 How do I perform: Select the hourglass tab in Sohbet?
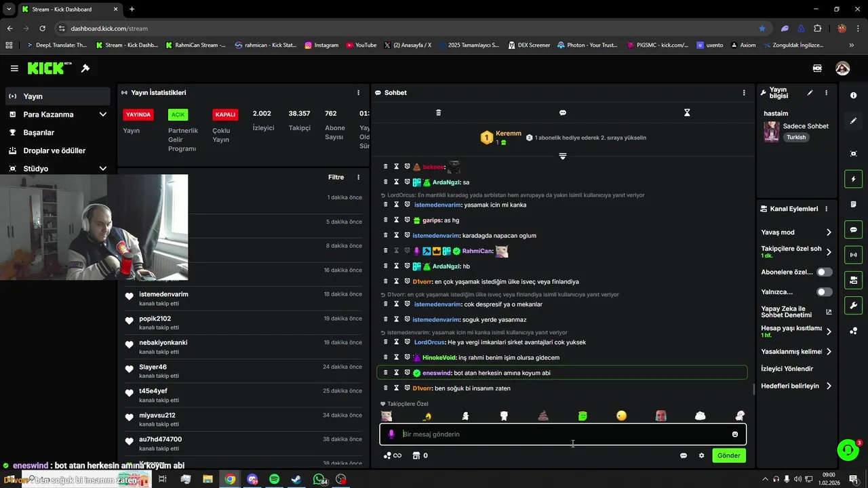[x=687, y=113]
